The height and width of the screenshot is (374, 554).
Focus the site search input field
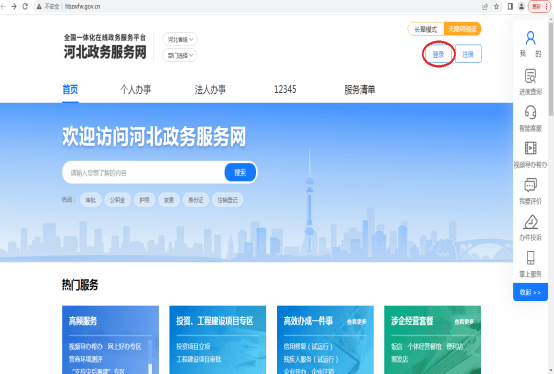click(x=144, y=172)
